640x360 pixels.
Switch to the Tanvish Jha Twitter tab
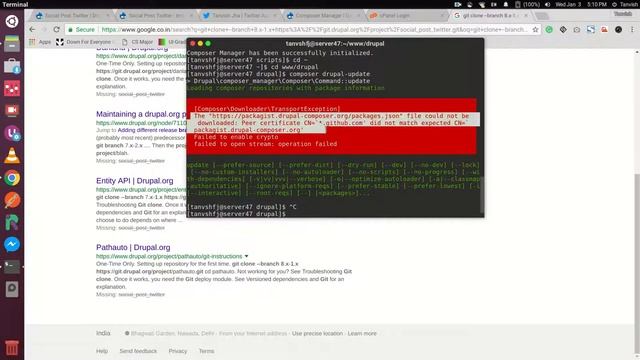coord(240,16)
